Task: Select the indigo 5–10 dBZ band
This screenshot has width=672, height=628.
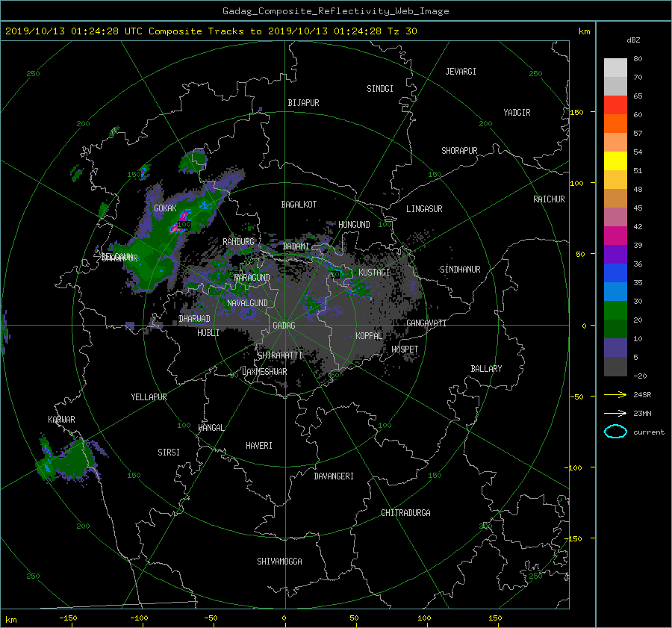Action: tap(615, 348)
